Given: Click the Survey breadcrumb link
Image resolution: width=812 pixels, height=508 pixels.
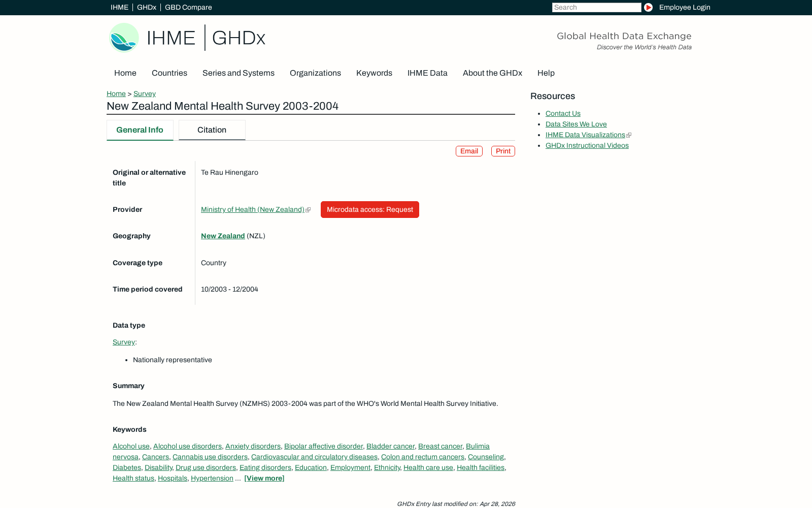Looking at the screenshot, I should pos(145,93).
